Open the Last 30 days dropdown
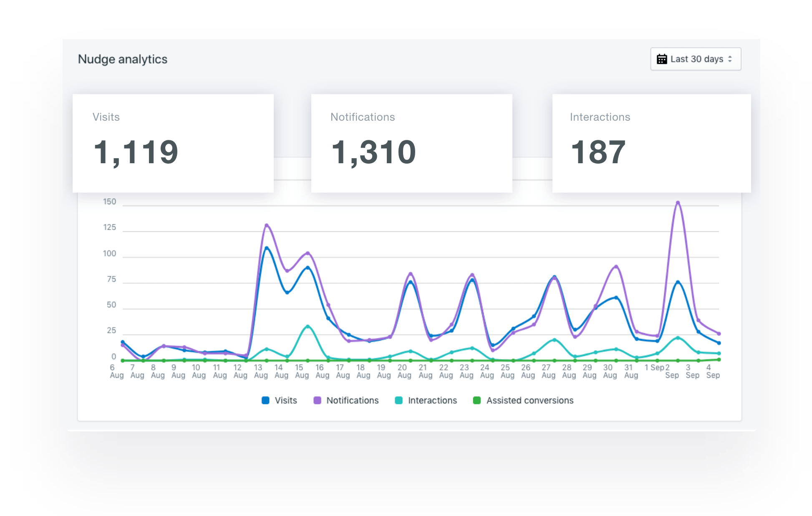 pos(696,59)
